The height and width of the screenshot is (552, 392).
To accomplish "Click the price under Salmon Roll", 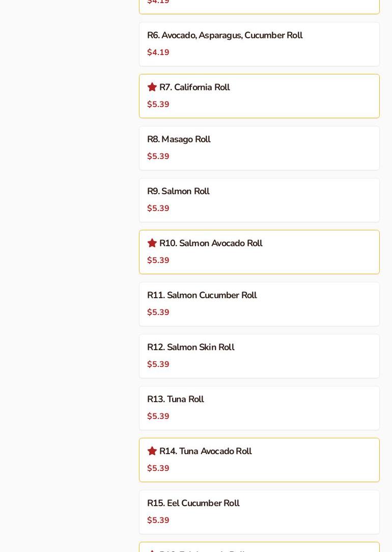I will (158, 208).
